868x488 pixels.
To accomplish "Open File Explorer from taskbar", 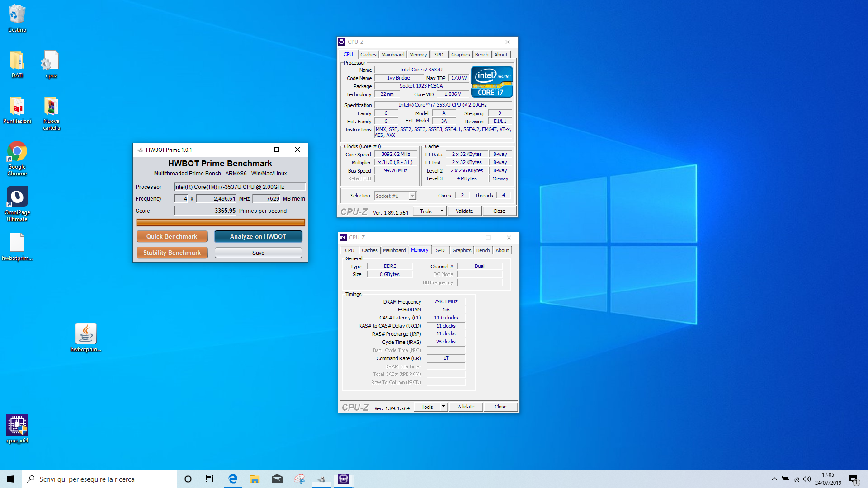I will coord(255,479).
